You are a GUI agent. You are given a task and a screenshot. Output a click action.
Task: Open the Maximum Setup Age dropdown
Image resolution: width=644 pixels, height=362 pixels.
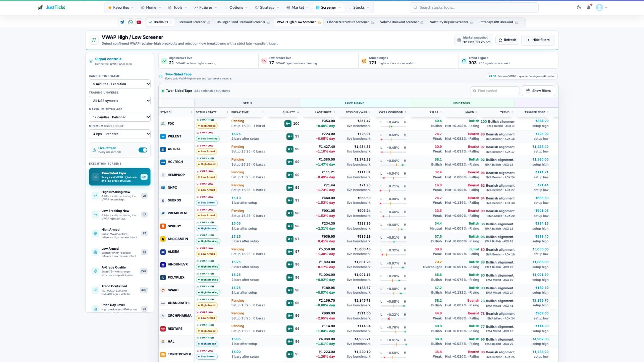pyautogui.click(x=120, y=117)
